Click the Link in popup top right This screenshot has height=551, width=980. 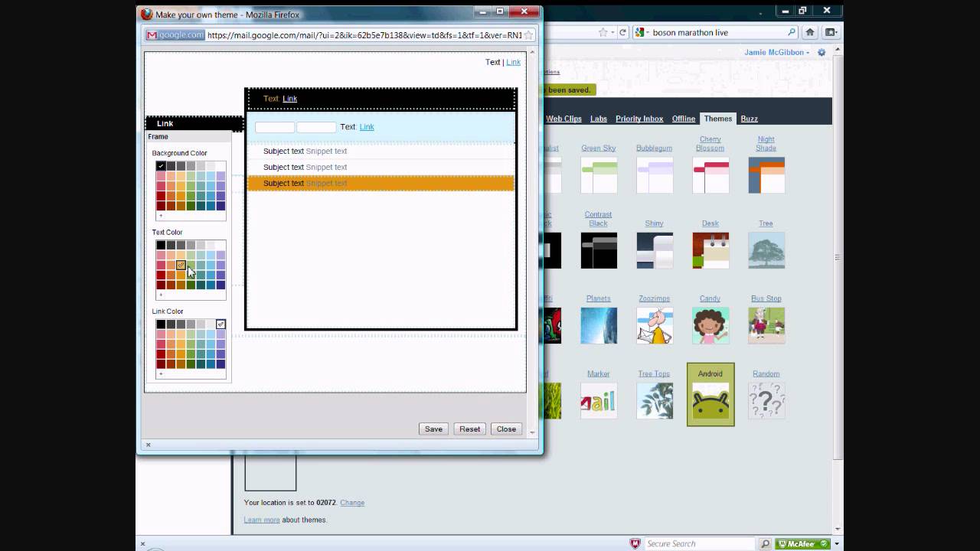513,62
